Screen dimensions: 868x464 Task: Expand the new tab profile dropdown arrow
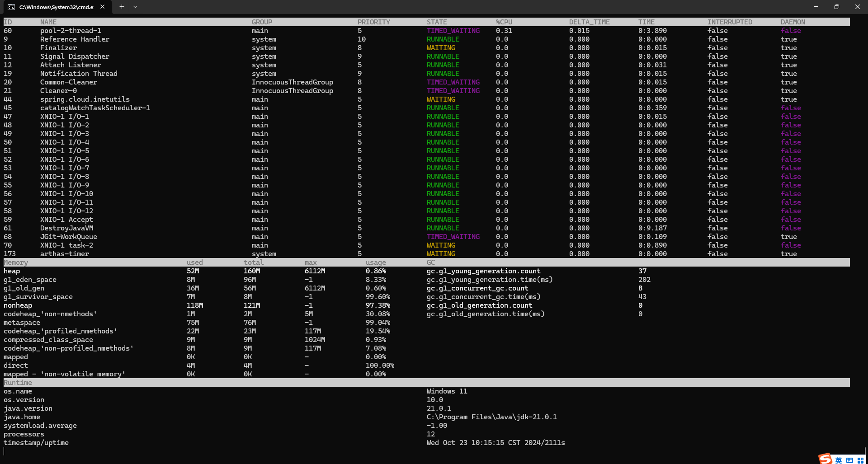pyautogui.click(x=135, y=7)
